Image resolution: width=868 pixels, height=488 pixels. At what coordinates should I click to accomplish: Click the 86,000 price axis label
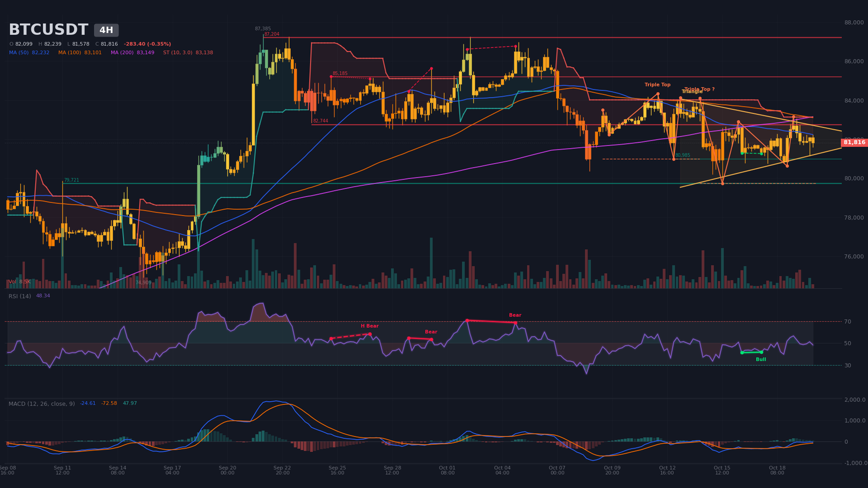point(854,61)
